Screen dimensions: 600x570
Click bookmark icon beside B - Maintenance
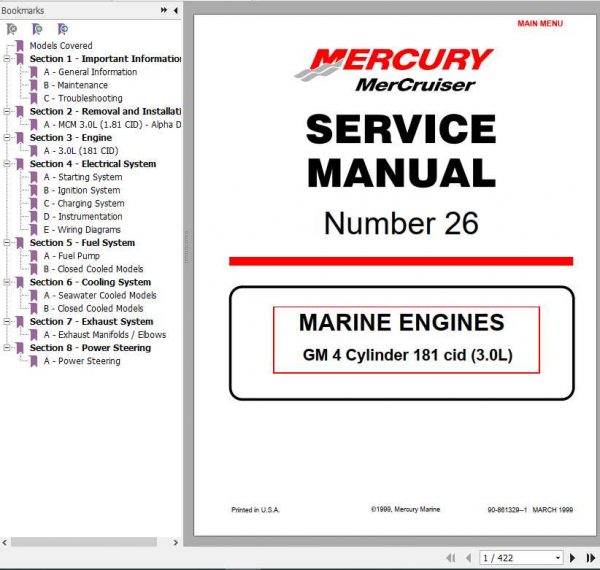[x=34, y=85]
